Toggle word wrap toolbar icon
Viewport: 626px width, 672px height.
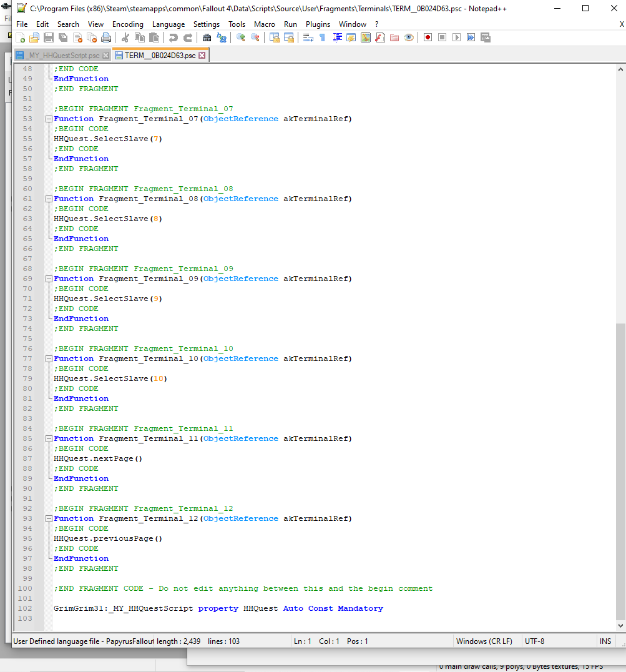(x=308, y=37)
